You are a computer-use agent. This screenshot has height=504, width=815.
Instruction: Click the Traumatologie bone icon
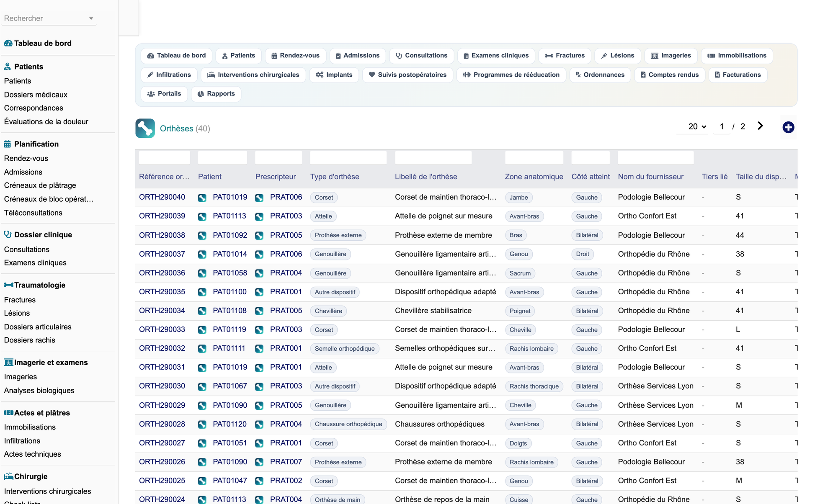click(8, 285)
